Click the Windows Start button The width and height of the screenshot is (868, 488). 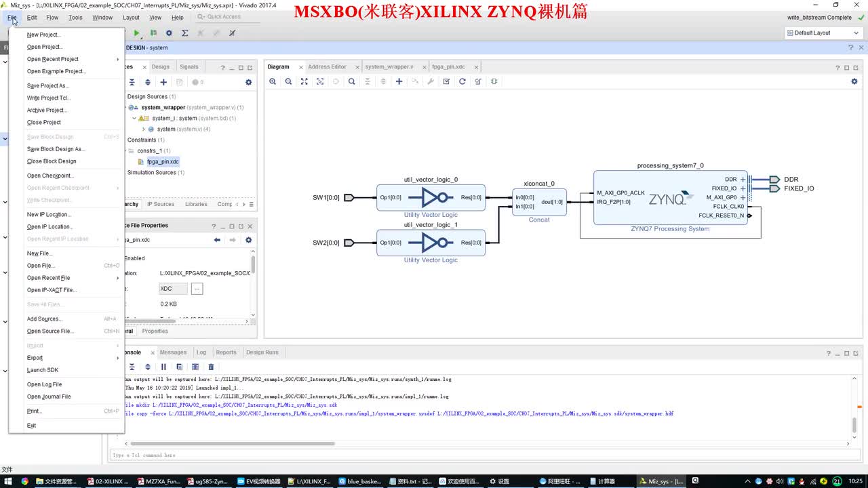8,481
